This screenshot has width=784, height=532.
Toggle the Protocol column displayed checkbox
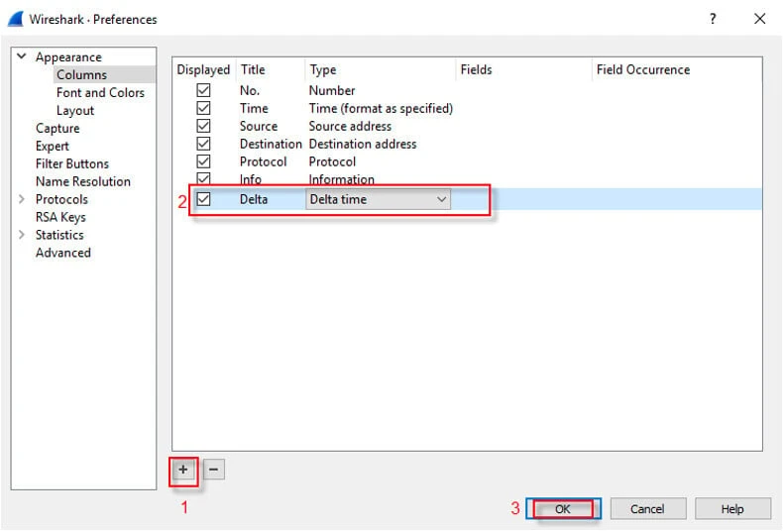(x=203, y=161)
